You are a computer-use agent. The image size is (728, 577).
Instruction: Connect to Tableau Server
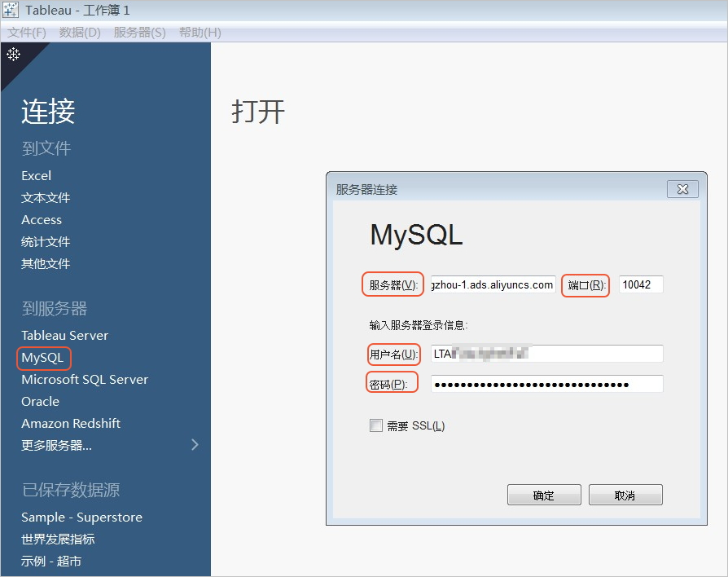coord(64,336)
